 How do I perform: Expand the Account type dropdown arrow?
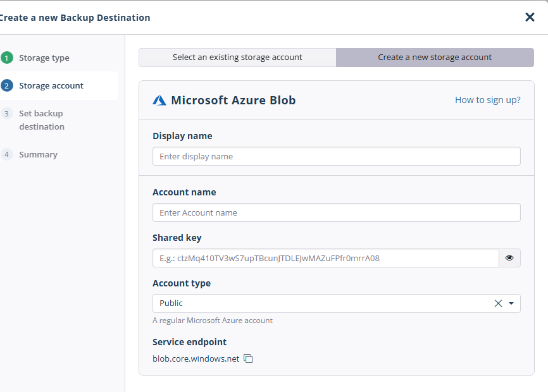pyautogui.click(x=511, y=303)
